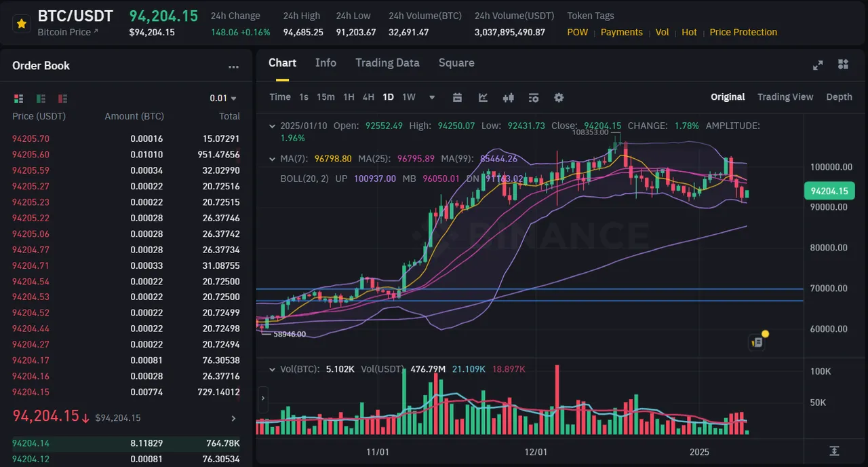The width and height of the screenshot is (868, 467).
Task: Open the chart grid layout icon
Action: pos(843,64)
